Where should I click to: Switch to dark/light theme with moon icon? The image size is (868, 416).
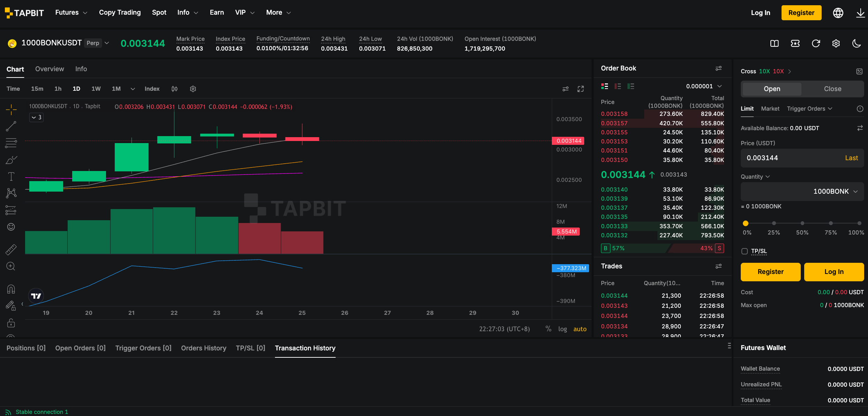[x=856, y=43]
